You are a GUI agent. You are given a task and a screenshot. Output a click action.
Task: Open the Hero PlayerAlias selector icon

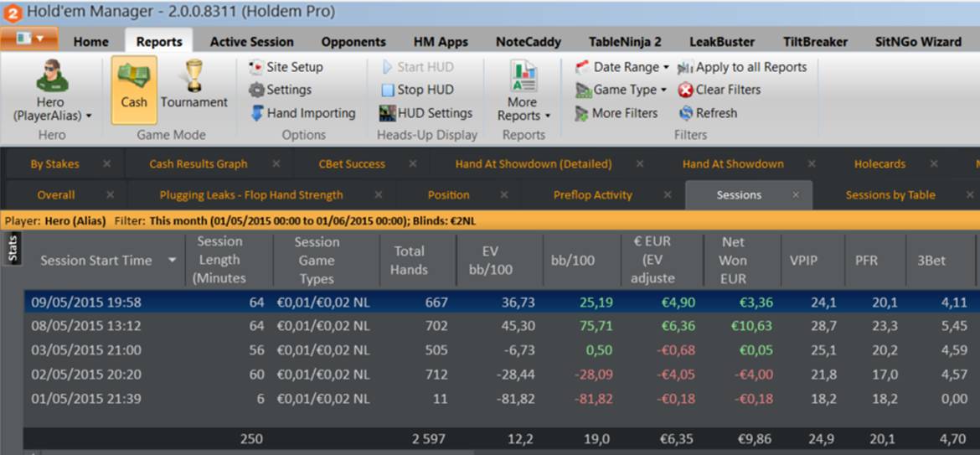click(53, 76)
